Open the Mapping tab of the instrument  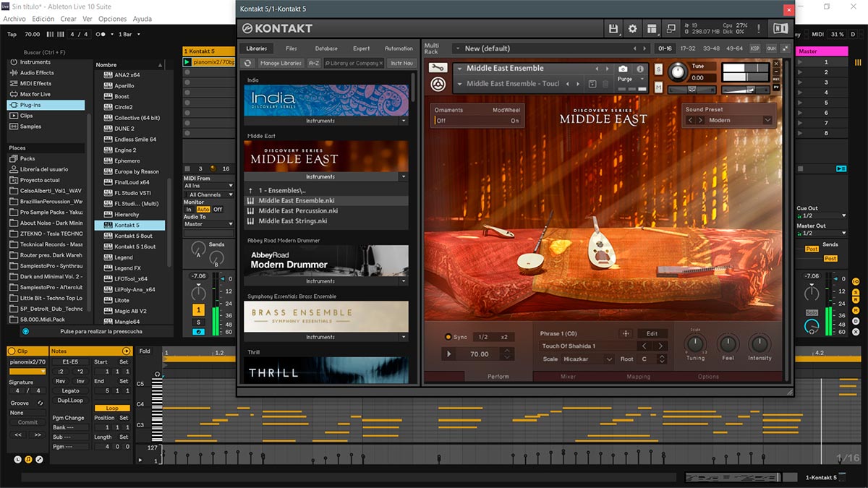point(639,377)
